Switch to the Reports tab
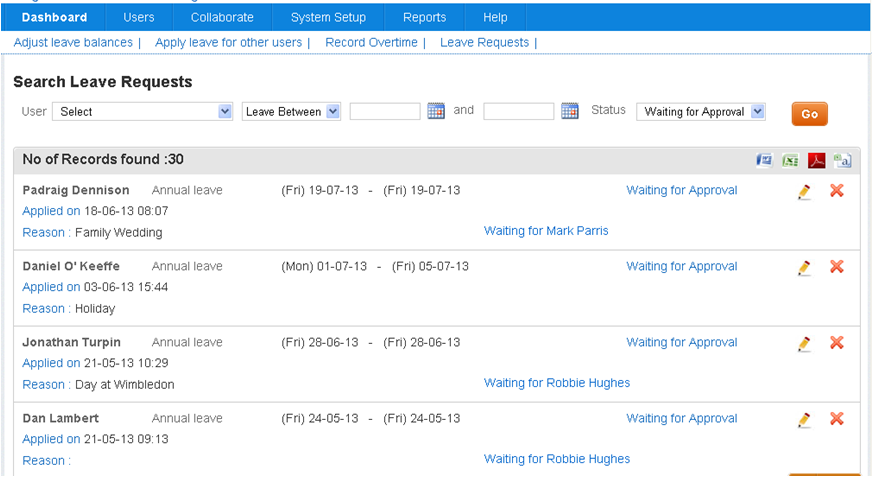Screen dimensions: 879x490 click(x=424, y=17)
